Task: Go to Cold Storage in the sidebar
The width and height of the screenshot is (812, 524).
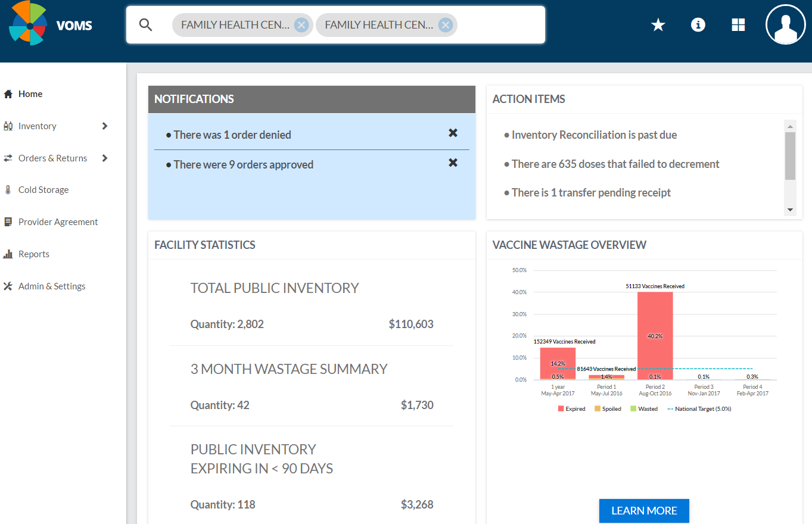Action: [43, 190]
